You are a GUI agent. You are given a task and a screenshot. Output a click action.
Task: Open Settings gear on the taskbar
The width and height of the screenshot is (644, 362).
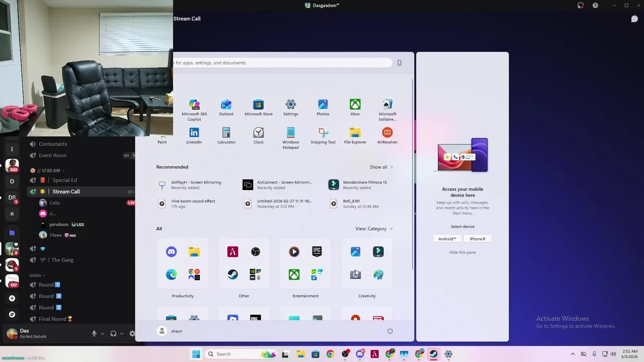click(x=448, y=354)
